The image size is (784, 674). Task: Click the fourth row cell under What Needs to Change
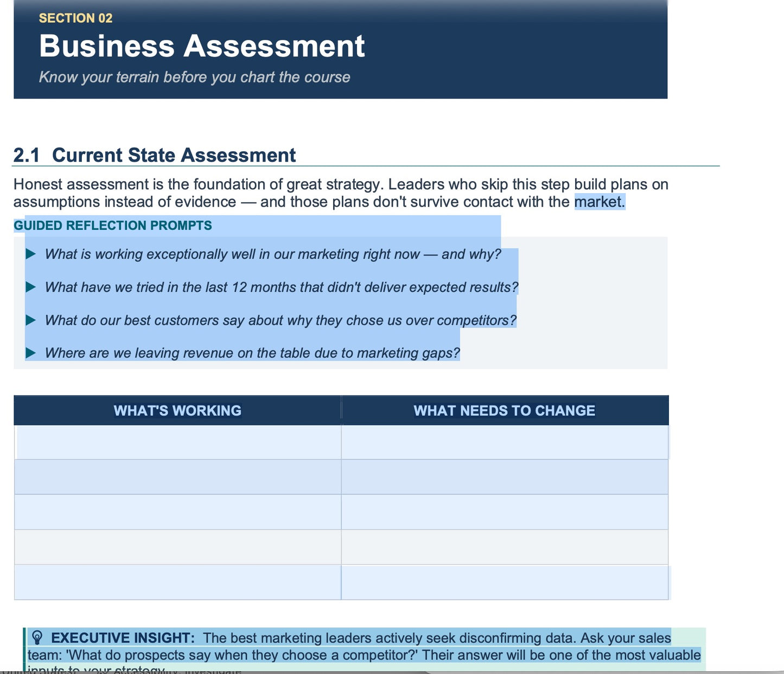pos(505,547)
